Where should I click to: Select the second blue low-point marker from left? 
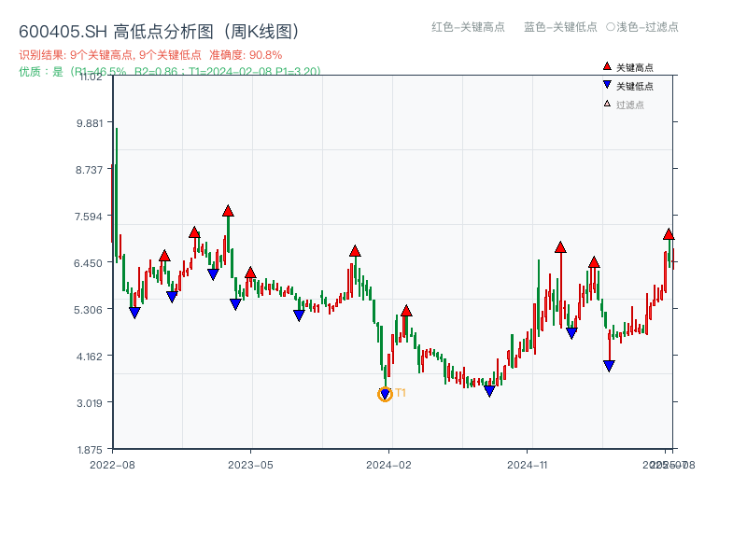point(172,297)
